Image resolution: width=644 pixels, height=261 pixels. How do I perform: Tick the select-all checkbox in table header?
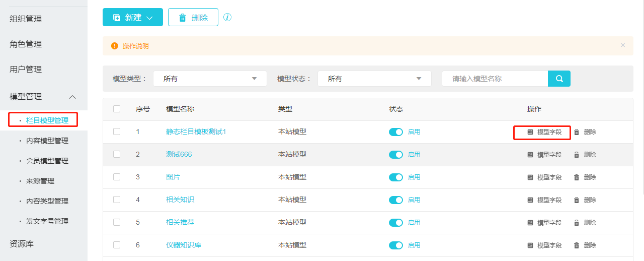(117, 109)
